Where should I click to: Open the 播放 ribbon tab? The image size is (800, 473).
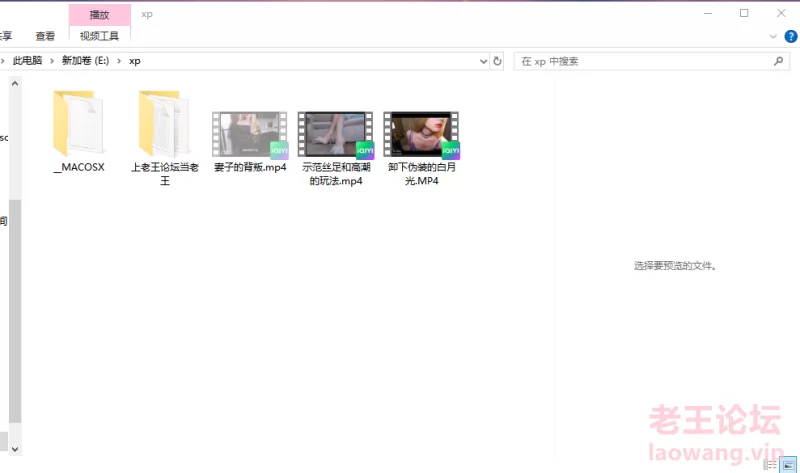point(99,15)
